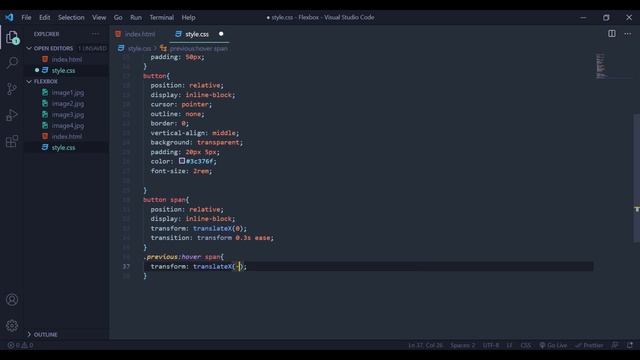Click the Prettier status bar button
The image size is (640, 360).
[x=589, y=345]
